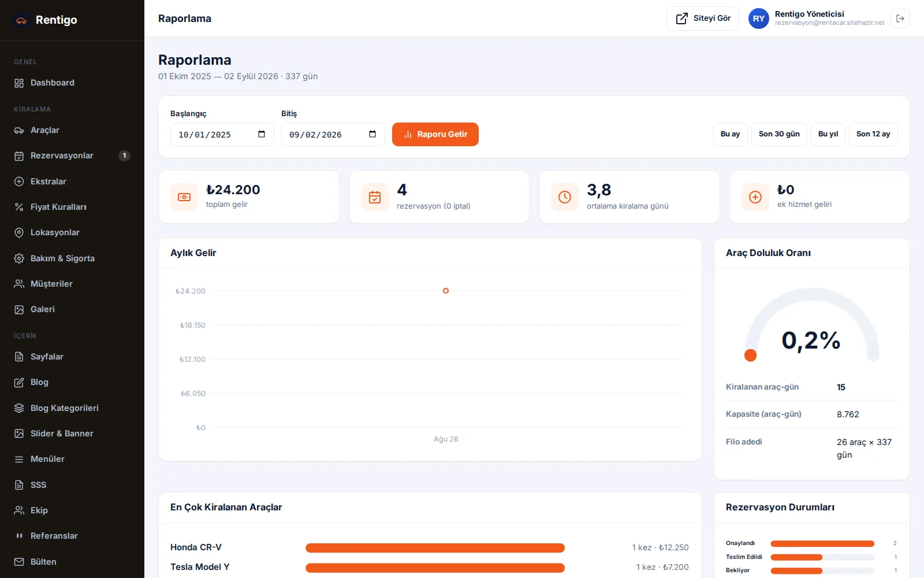Click the Bakım & Sigorta gear icon
The image size is (924, 578).
(19, 258)
